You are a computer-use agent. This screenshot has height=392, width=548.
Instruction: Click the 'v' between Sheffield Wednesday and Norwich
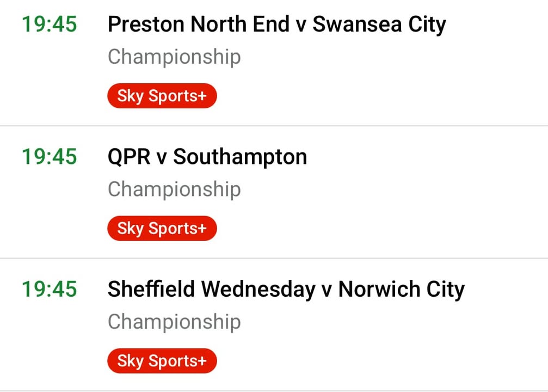coord(327,291)
